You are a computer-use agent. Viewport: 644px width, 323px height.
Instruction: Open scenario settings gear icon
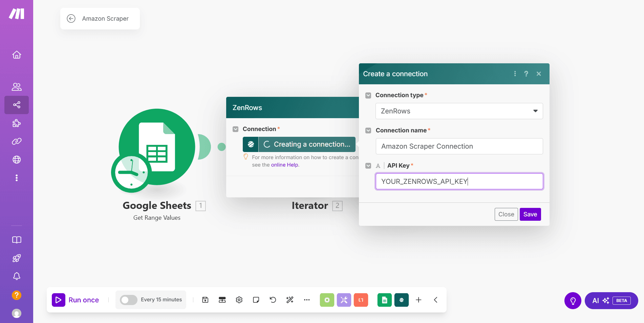click(x=239, y=300)
